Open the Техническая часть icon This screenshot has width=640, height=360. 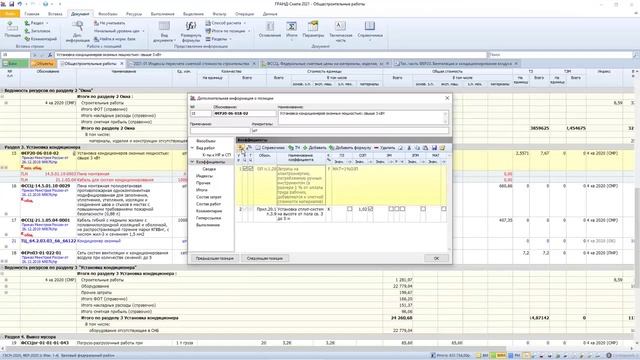click(x=340, y=31)
